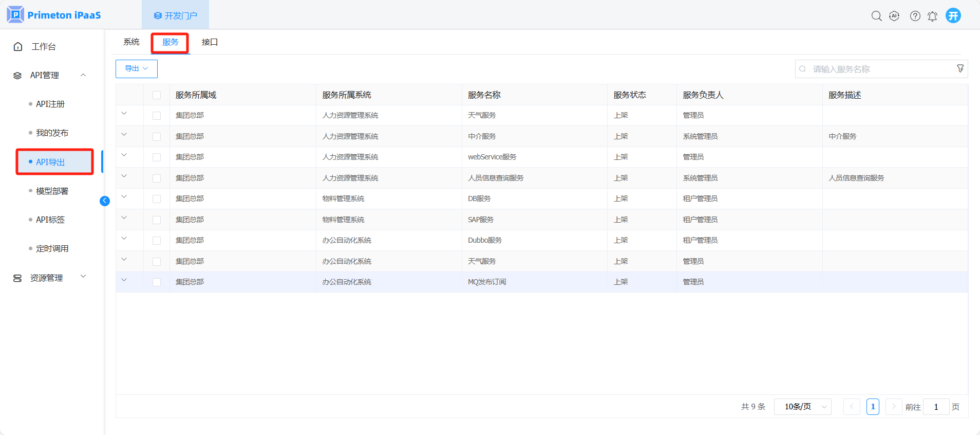Collapse the sidebar with blue arrow button

[x=105, y=201]
